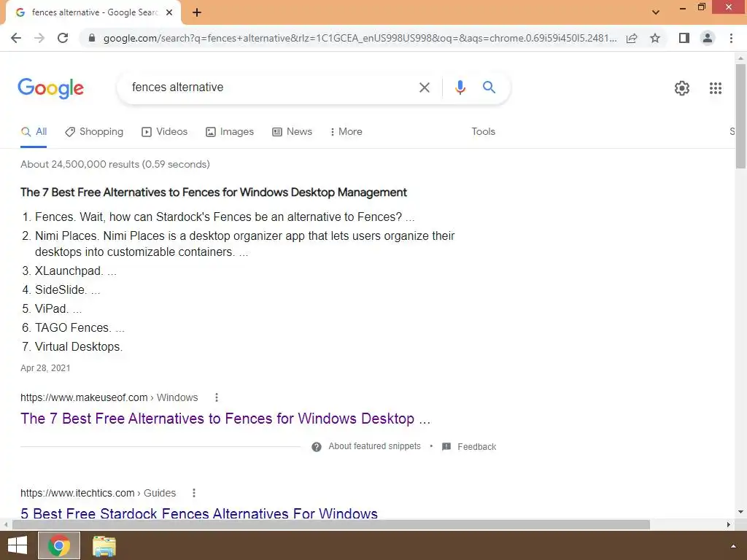Switch to the Videos tab
The image size is (747, 560).
(165, 132)
